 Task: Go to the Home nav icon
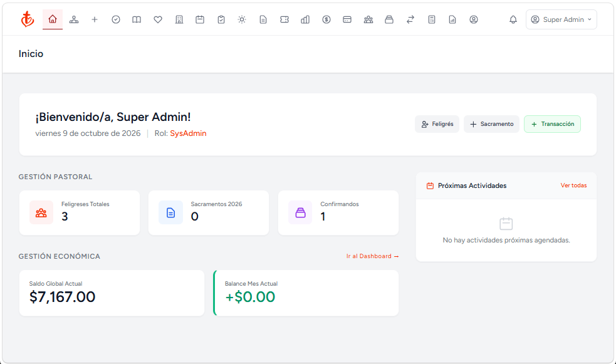click(53, 19)
